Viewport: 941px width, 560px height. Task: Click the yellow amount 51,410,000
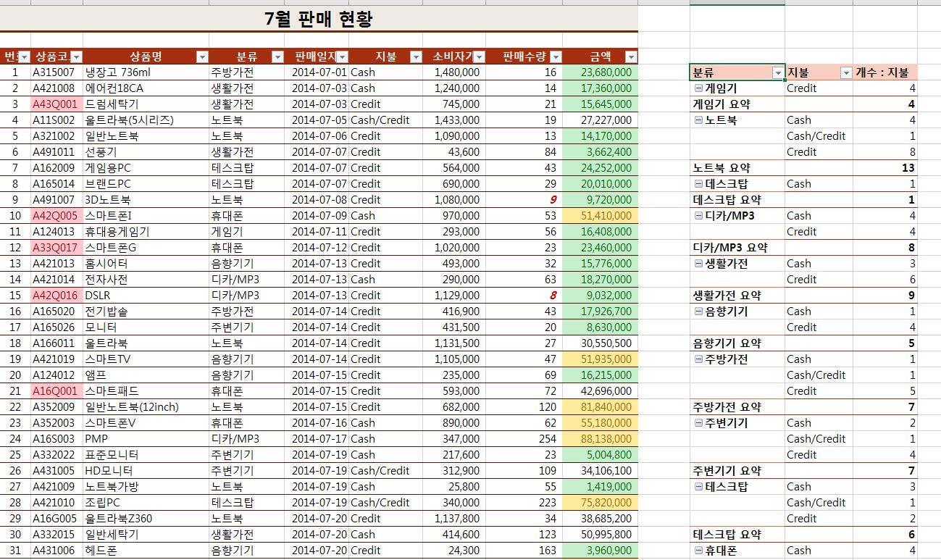point(600,216)
